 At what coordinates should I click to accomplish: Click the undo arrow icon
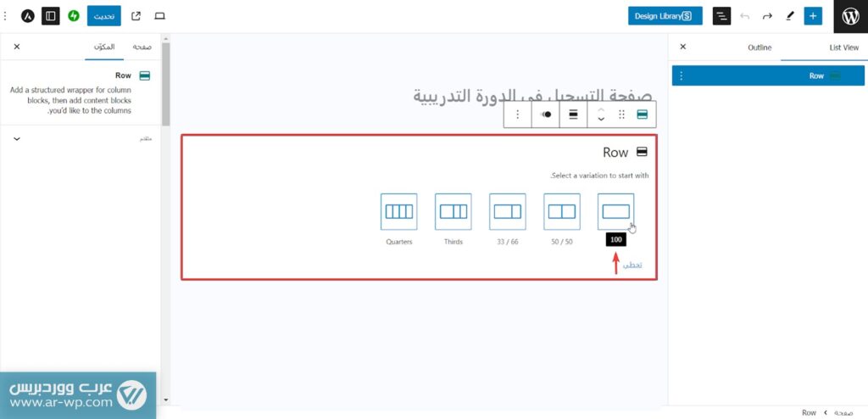pos(744,16)
